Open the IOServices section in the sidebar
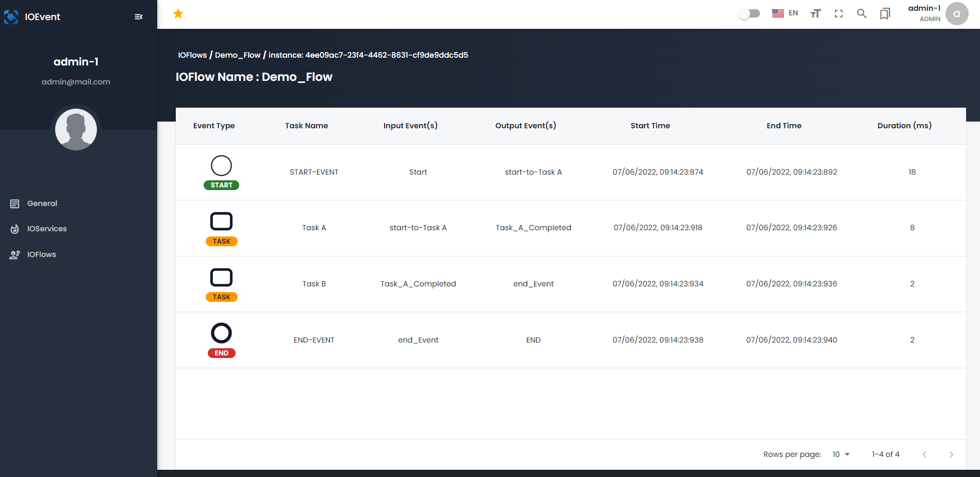This screenshot has height=477, width=980. click(x=47, y=229)
